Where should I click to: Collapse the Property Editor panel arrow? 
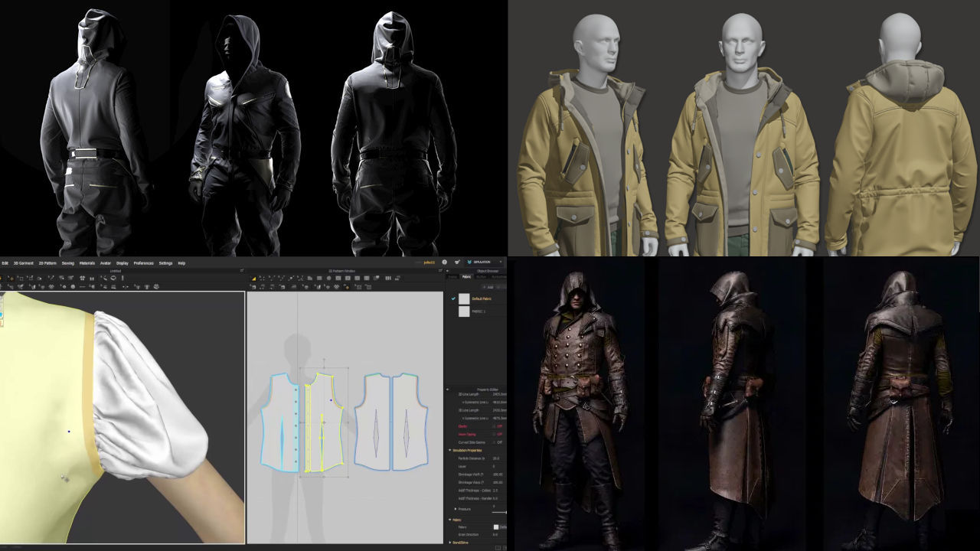coord(448,390)
